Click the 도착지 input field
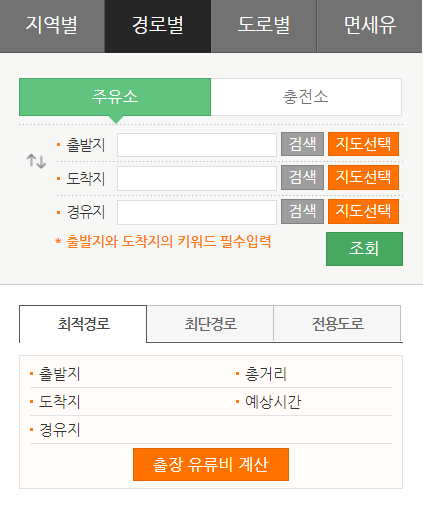The image size is (423, 515). (x=197, y=178)
